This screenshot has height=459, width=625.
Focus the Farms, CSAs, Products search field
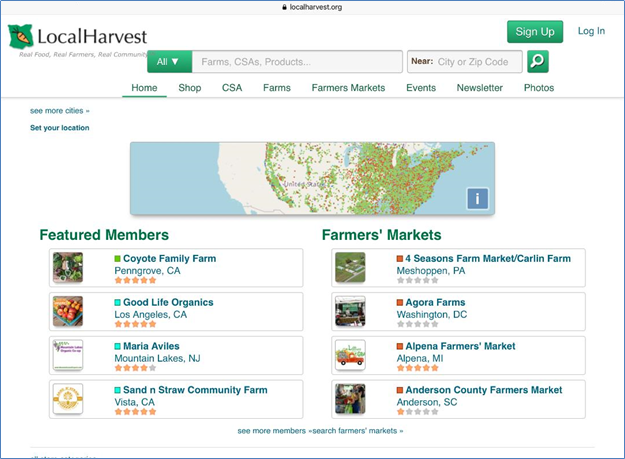point(297,62)
